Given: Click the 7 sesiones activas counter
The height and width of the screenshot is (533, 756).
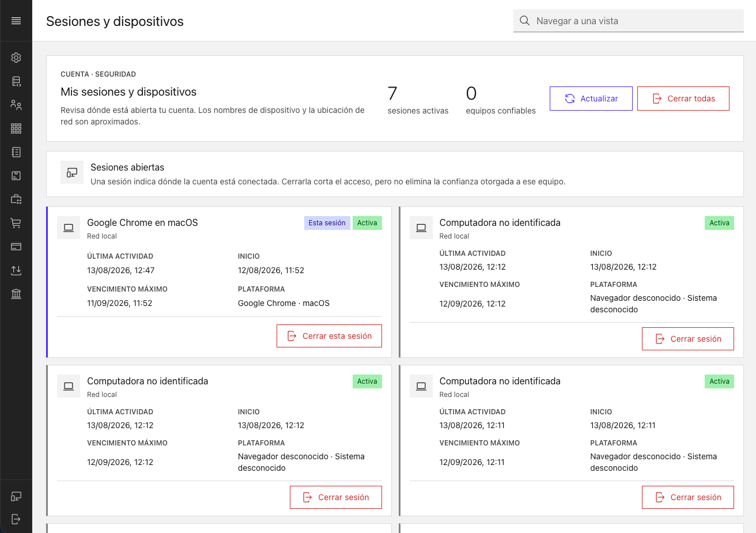Looking at the screenshot, I should tap(418, 100).
